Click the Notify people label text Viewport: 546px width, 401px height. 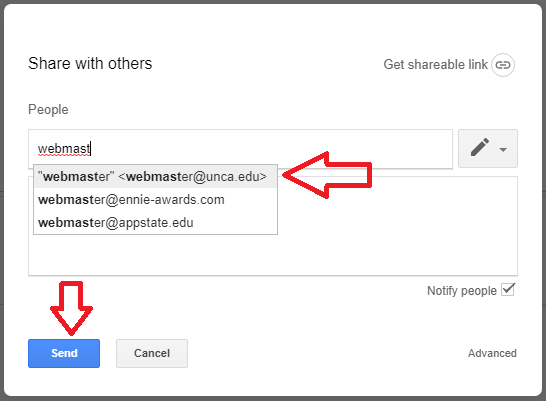coord(462,291)
